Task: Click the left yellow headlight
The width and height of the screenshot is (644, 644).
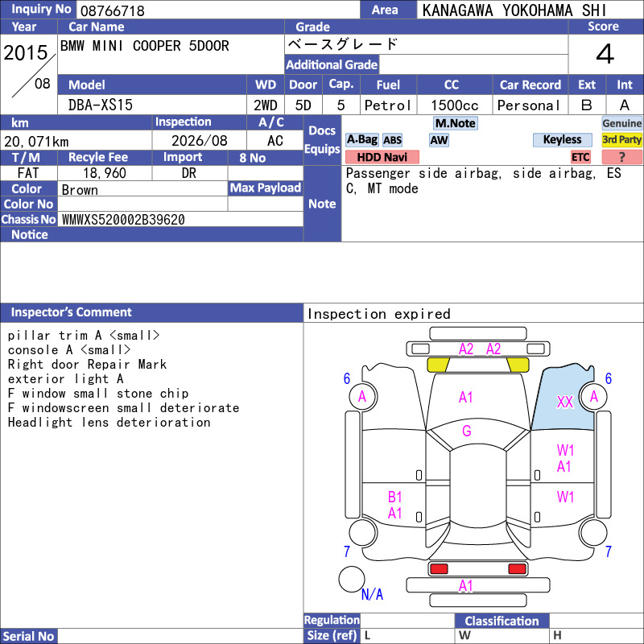Action: 438,365
